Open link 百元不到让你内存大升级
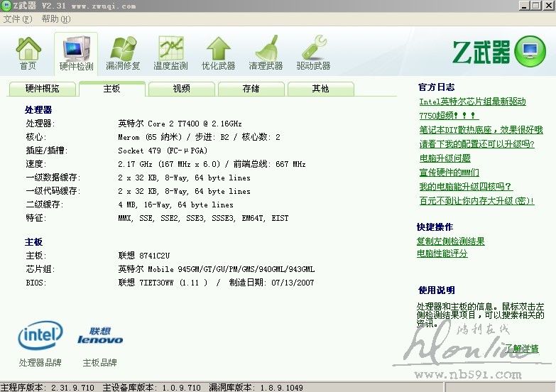 tap(476, 201)
